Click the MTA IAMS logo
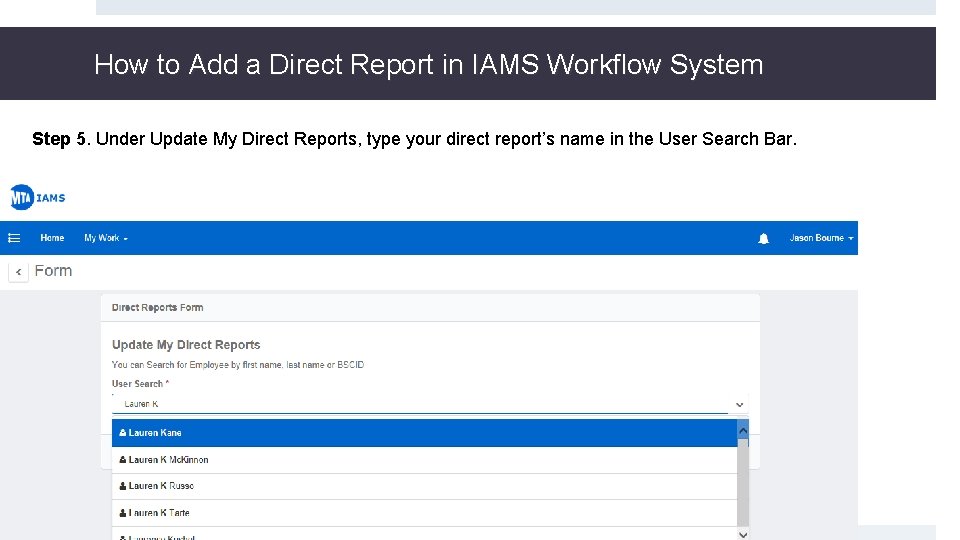960x540 pixels. [x=37, y=197]
